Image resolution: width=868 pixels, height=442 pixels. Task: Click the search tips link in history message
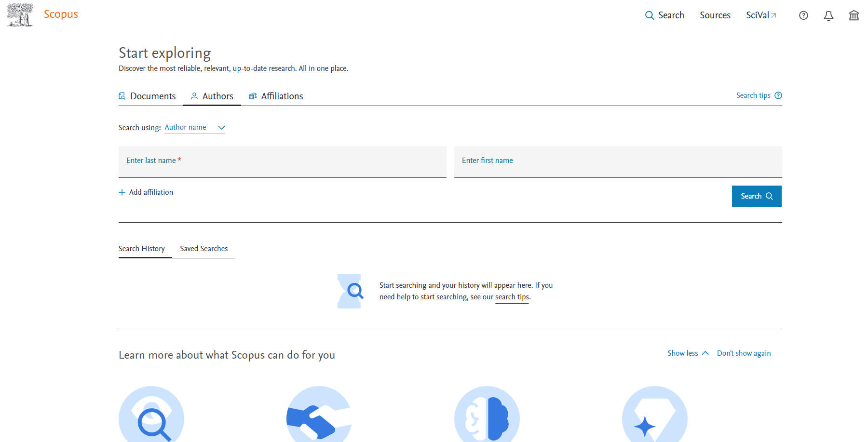[512, 297]
